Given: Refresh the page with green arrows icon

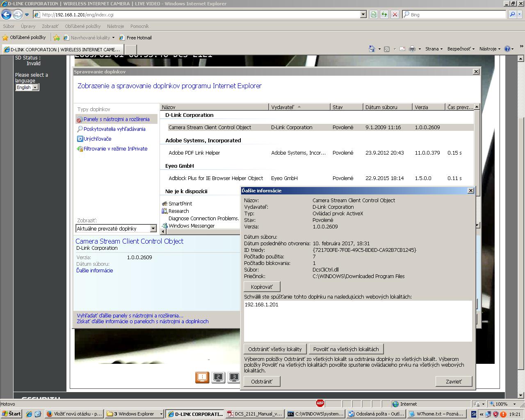Looking at the screenshot, I should [x=384, y=15].
